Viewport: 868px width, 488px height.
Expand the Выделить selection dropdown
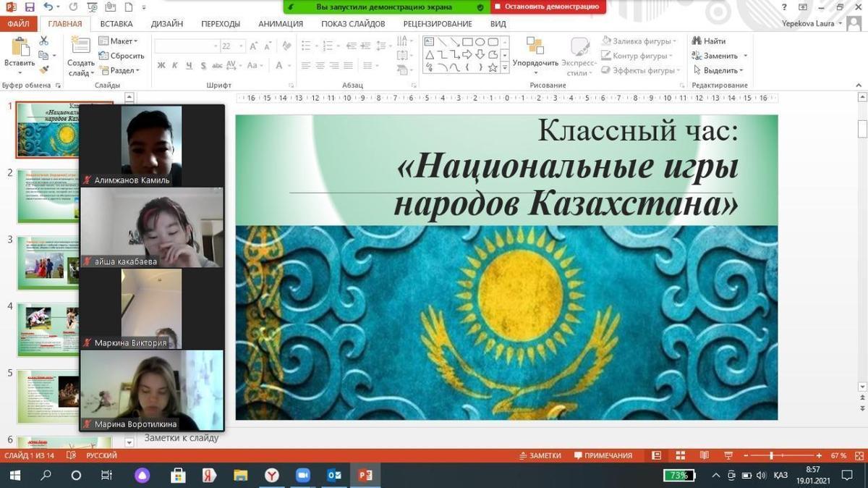[x=720, y=71]
